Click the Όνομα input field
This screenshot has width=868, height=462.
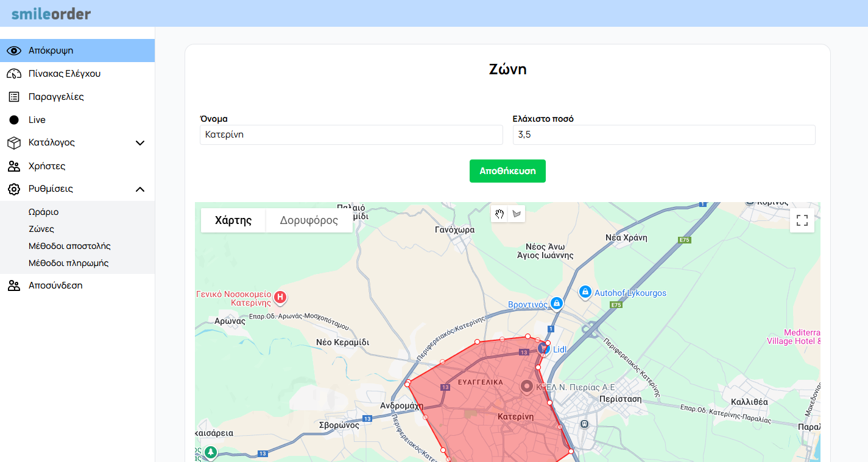click(x=351, y=135)
